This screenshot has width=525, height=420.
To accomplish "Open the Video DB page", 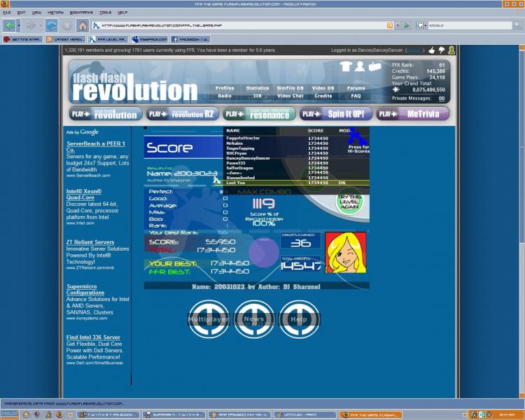I will click(x=323, y=88).
